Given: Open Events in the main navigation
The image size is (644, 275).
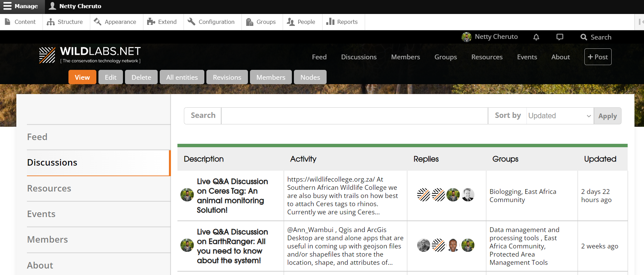Looking at the screenshot, I should click(527, 57).
